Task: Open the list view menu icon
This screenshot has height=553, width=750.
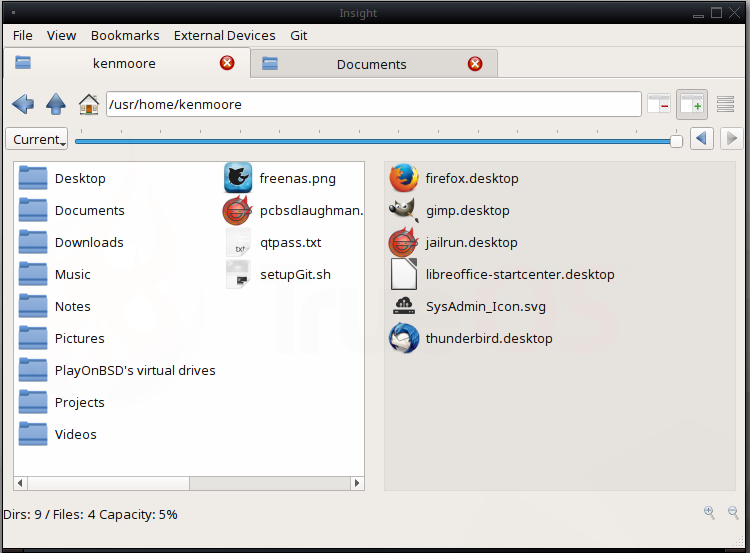Action: (x=726, y=104)
